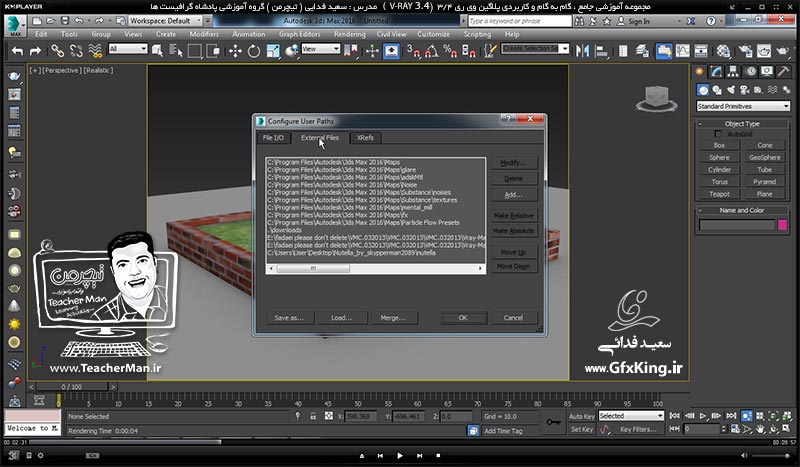Click KMPlayer play button

click(x=399, y=455)
